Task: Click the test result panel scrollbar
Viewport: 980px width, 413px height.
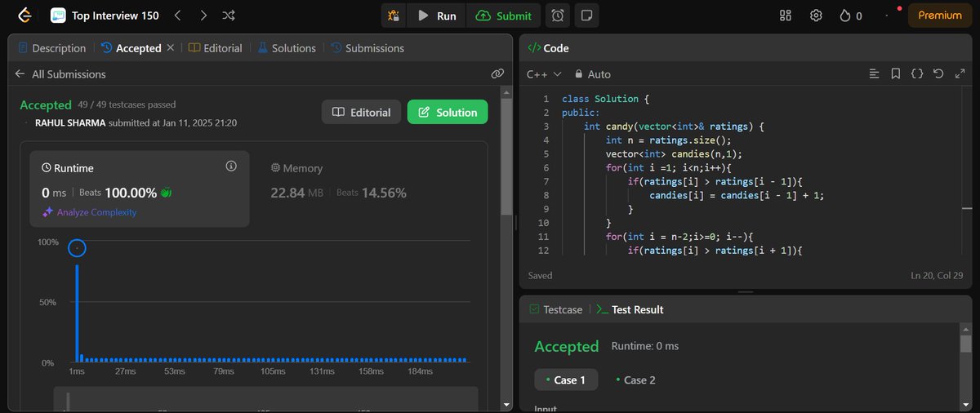Action: [x=965, y=343]
